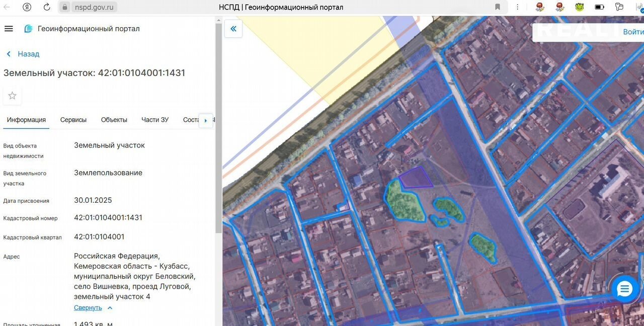The image size is (644, 326).
Task: Switch to the Сервисы tab
Action: pyautogui.click(x=73, y=120)
